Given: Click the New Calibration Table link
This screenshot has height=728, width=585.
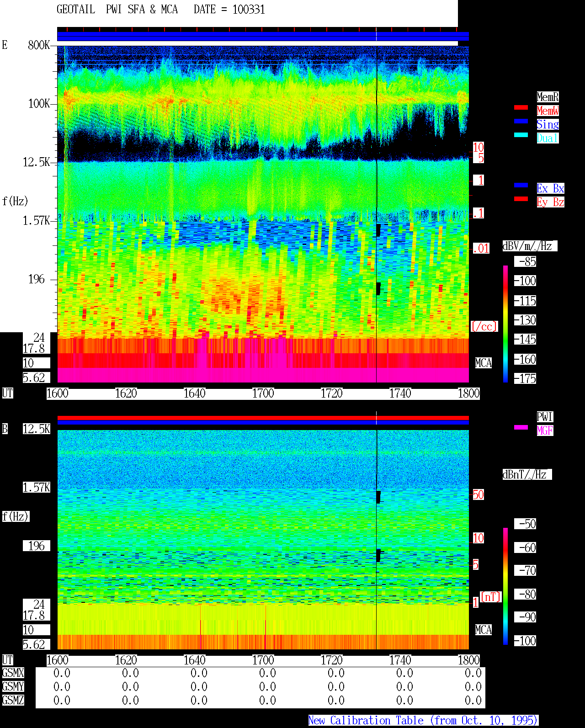Looking at the screenshot, I should click(x=423, y=721).
